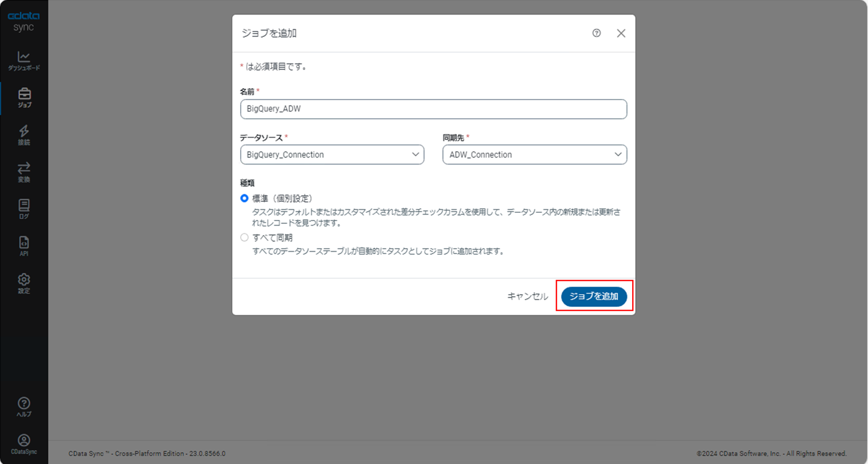Select the すべて同期 radio button

[244, 237]
